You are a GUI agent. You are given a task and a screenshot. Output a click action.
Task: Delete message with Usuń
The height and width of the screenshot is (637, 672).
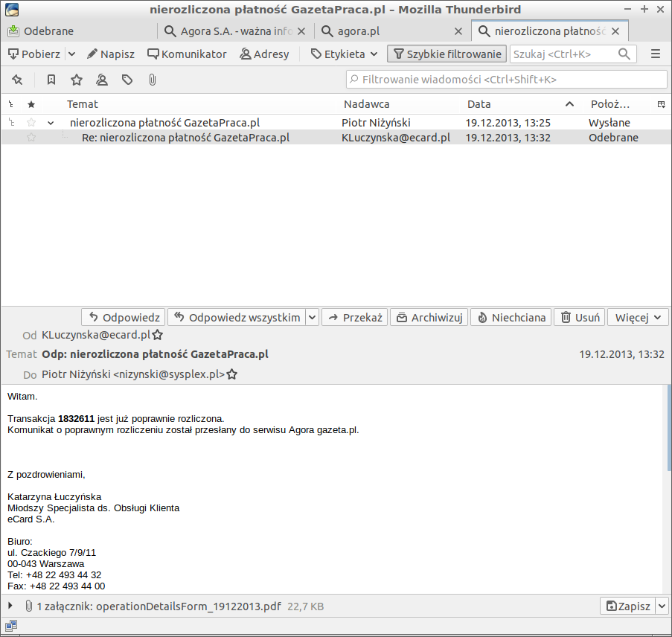580,318
